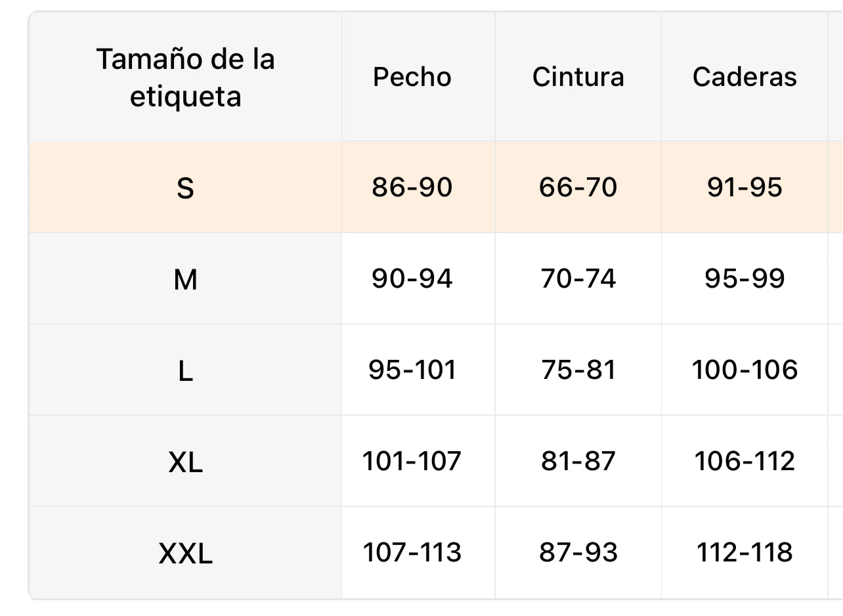This screenshot has height=616, width=843.
Task: Click the L size row label
Action: (x=185, y=370)
